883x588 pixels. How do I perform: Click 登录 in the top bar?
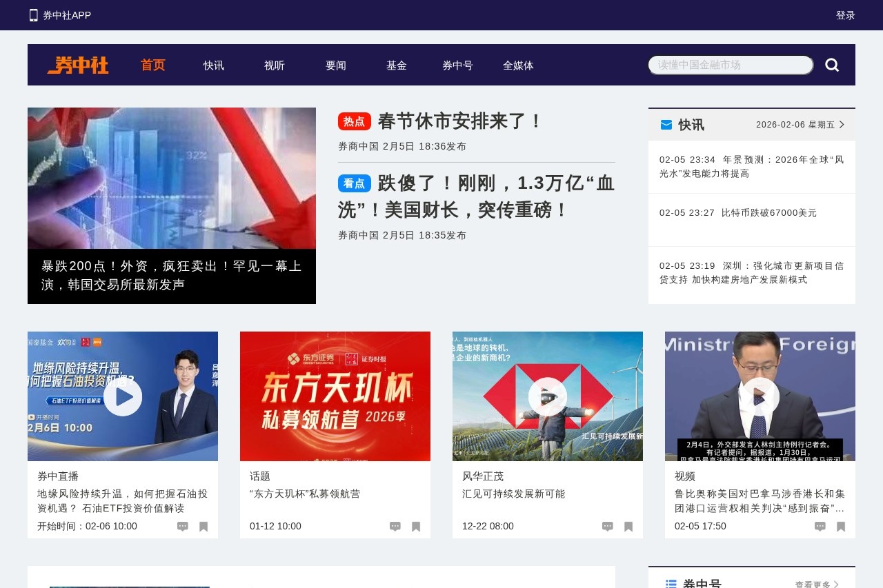click(x=846, y=15)
